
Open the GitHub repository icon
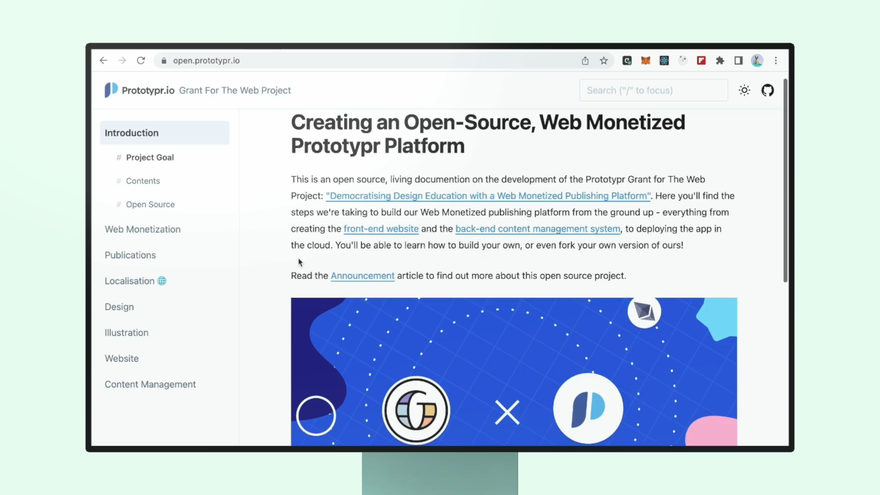click(767, 90)
